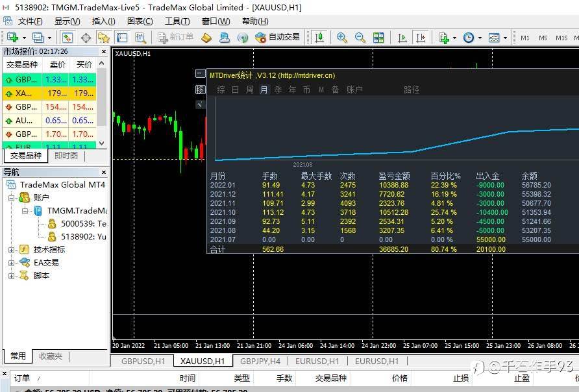Switch to the GBPJPY,H4 chart tab
Screen dimensions: 579x392
pos(260,361)
